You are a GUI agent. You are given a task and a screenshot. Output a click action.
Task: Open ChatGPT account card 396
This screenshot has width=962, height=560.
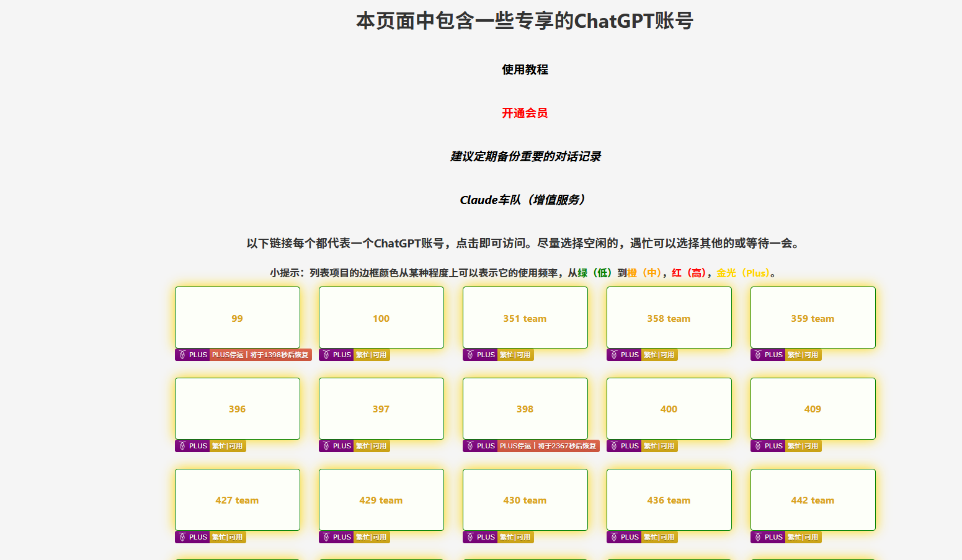238,409
